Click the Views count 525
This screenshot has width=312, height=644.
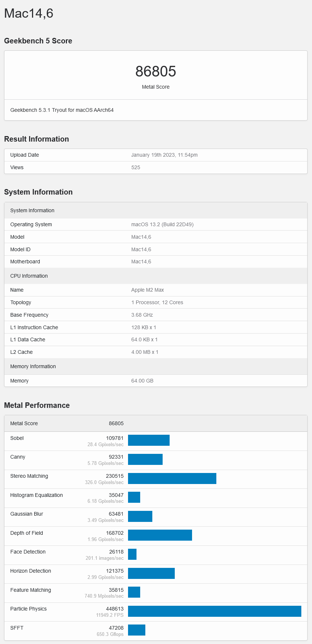click(x=135, y=167)
